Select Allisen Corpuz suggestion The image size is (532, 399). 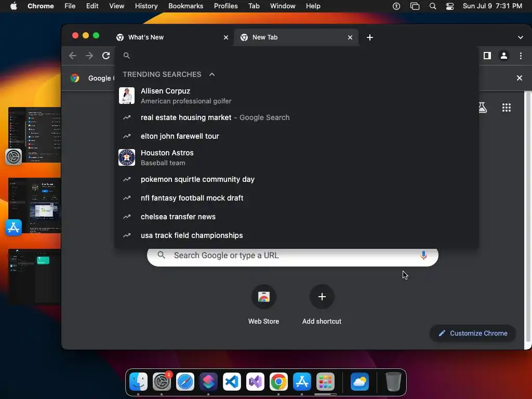pyautogui.click(x=297, y=96)
